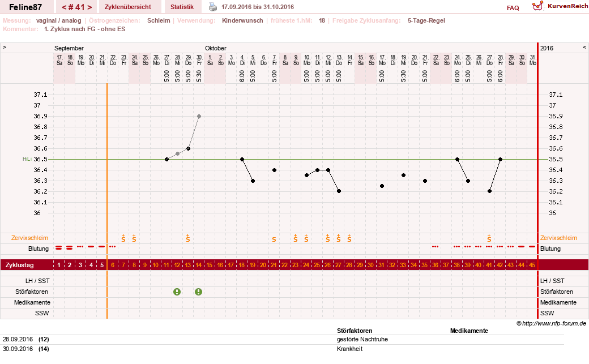Select cycle day 18 in Zyklustag row
The image size is (589, 364).
click(241, 265)
